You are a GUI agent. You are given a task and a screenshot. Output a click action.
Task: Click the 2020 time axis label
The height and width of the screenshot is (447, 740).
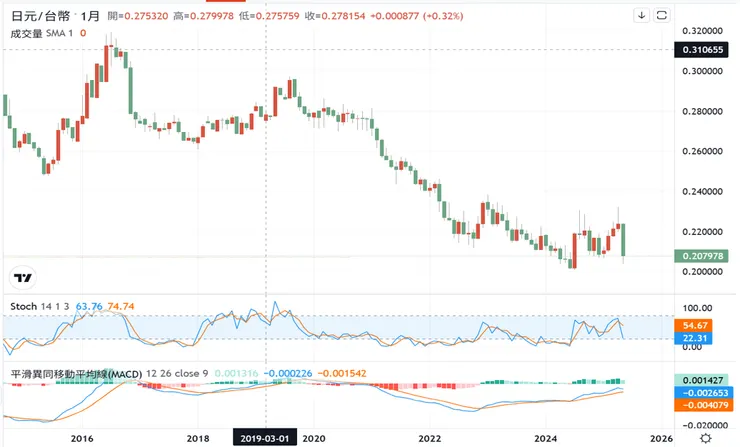(314, 439)
